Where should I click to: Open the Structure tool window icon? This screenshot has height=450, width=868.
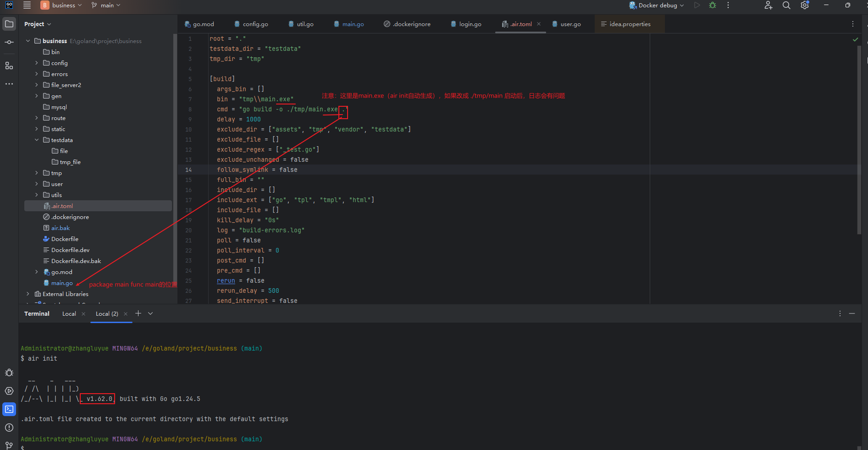click(9, 66)
